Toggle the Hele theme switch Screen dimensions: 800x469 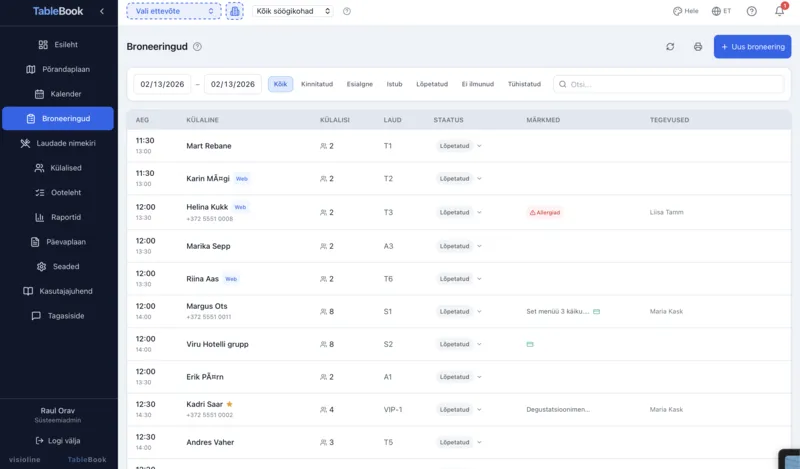[685, 11]
